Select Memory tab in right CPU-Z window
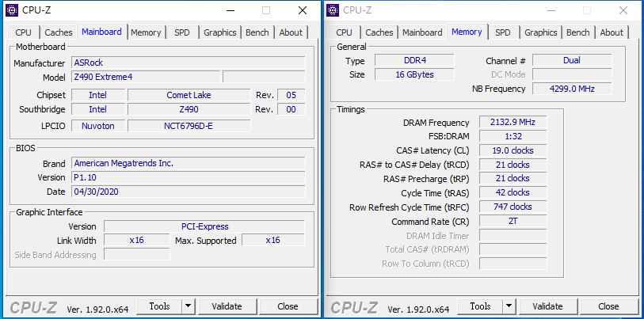 467,32
